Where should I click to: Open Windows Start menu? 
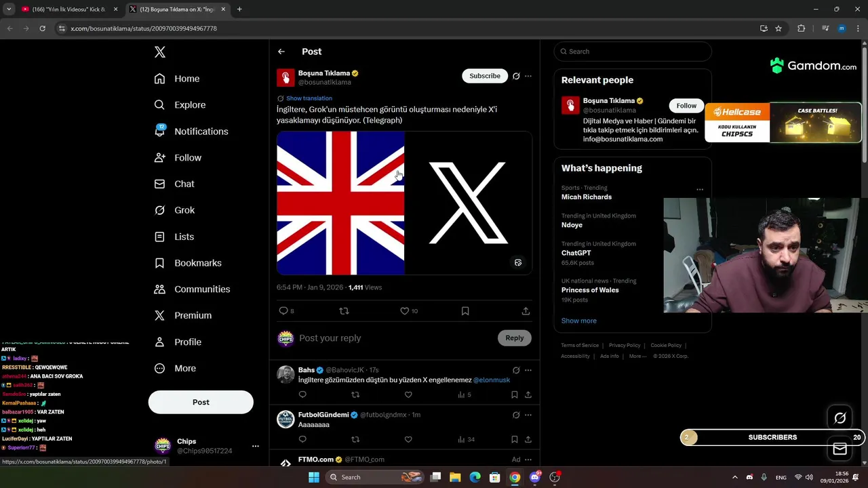click(x=313, y=477)
